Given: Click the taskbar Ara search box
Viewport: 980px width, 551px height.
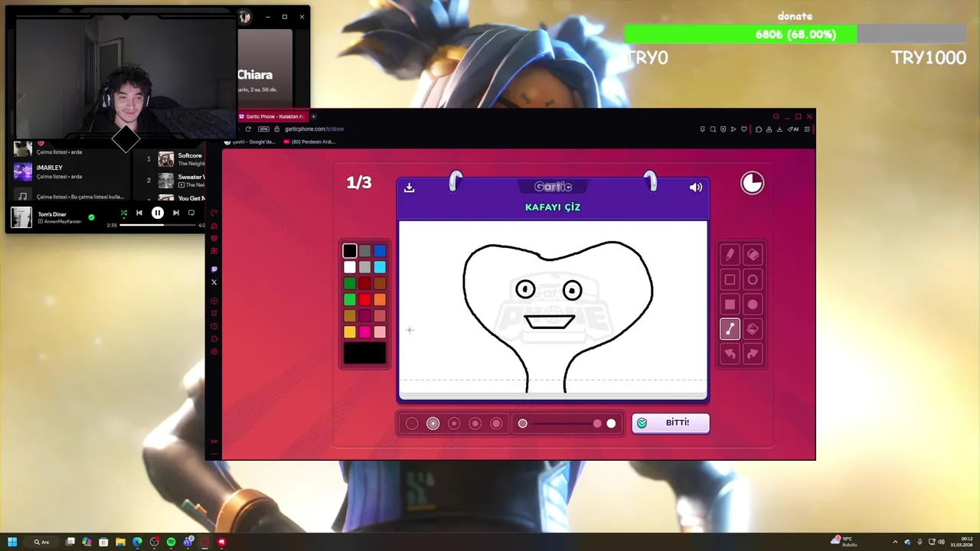Looking at the screenshot, I should click(42, 542).
